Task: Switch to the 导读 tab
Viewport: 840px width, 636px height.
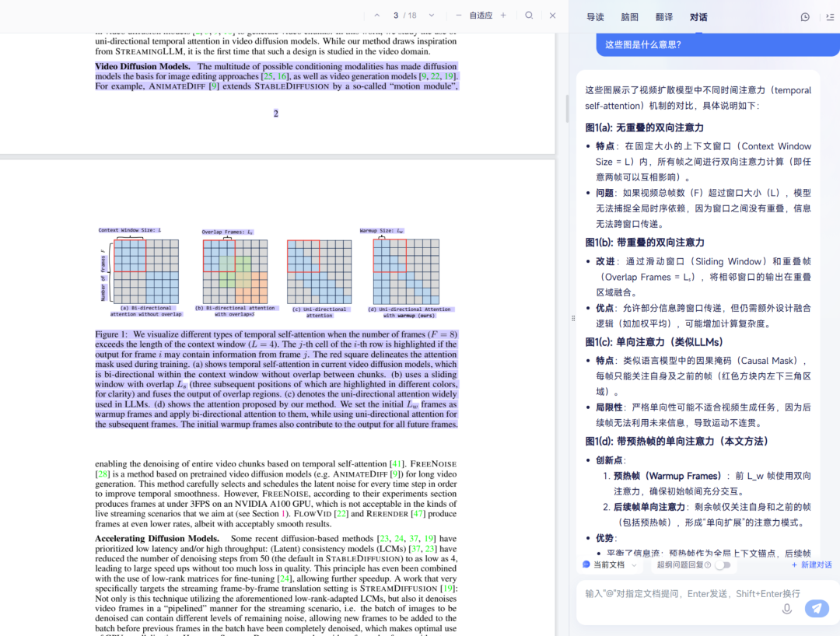Action: point(595,17)
